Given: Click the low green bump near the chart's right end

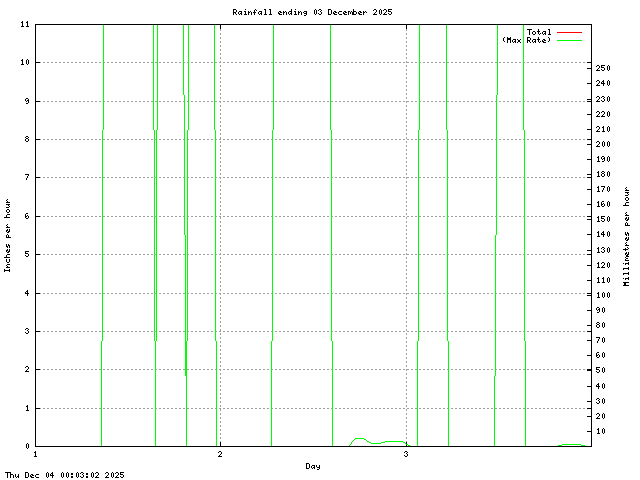Looking at the screenshot, I should pos(572,445).
